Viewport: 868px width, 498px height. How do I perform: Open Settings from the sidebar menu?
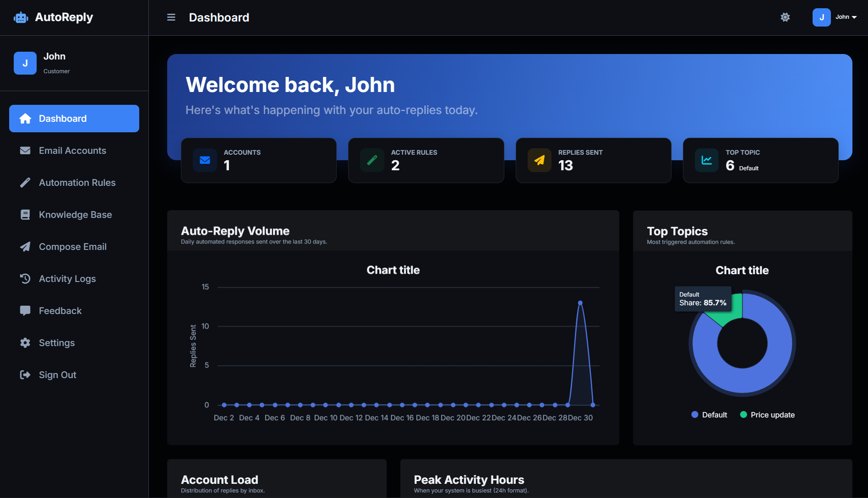[56, 342]
